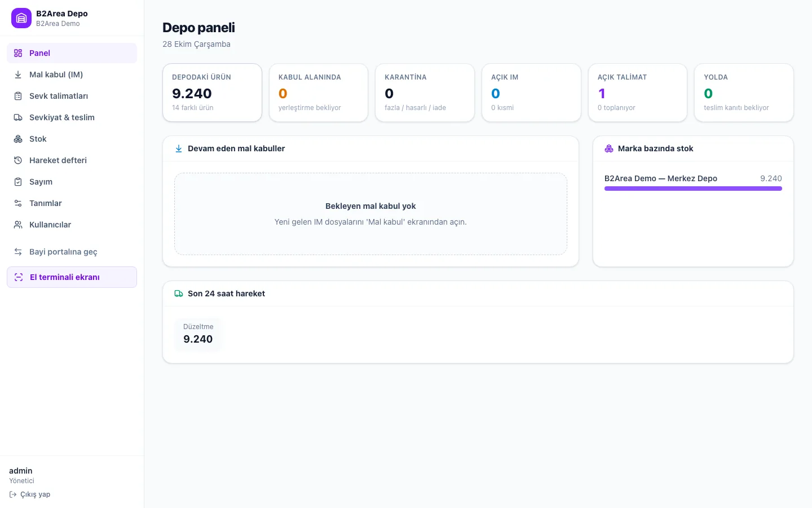This screenshot has width=812, height=508.
Task: Open the El terminali ekranı button
Action: [72, 277]
